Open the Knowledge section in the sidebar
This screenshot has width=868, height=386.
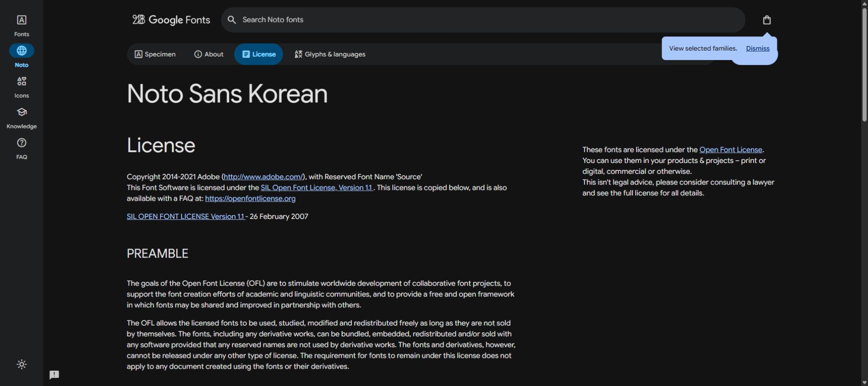(21, 117)
